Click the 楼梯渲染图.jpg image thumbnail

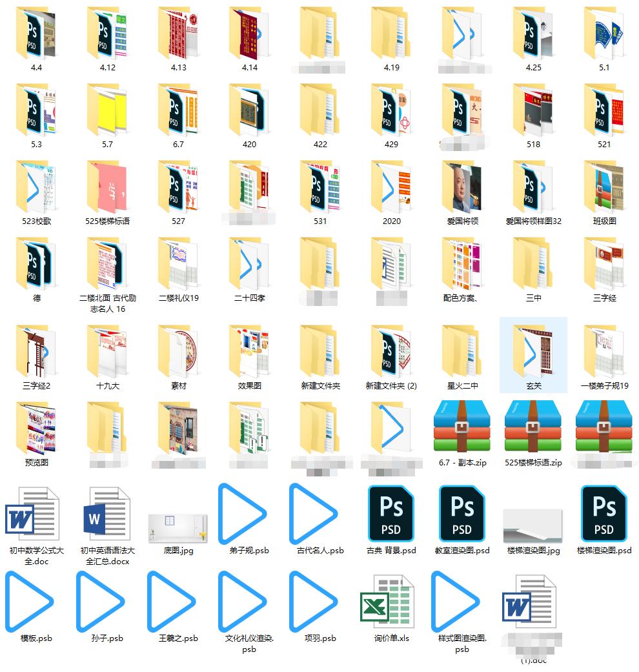click(532, 525)
